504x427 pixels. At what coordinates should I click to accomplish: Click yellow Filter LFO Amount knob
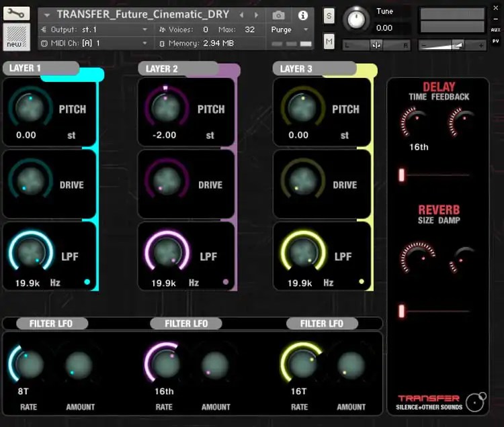(x=351, y=365)
